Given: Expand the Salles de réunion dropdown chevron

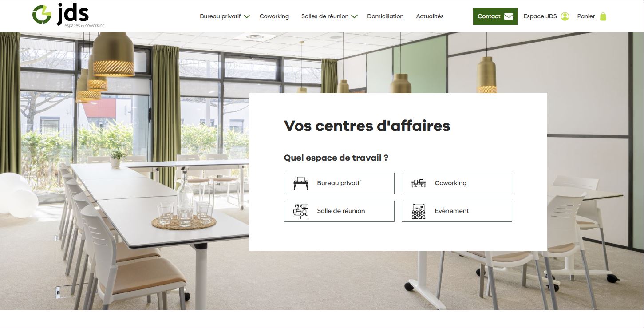Looking at the screenshot, I should pyautogui.click(x=354, y=16).
